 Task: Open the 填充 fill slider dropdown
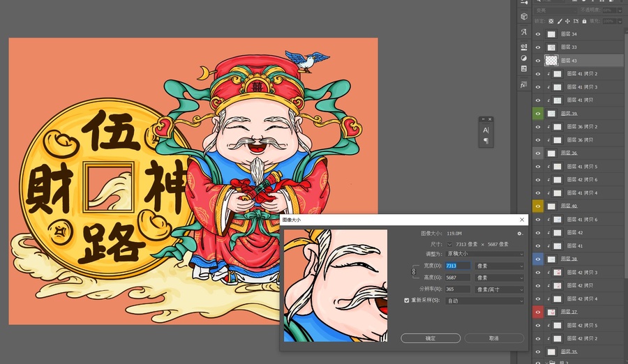pyautogui.click(x=620, y=21)
